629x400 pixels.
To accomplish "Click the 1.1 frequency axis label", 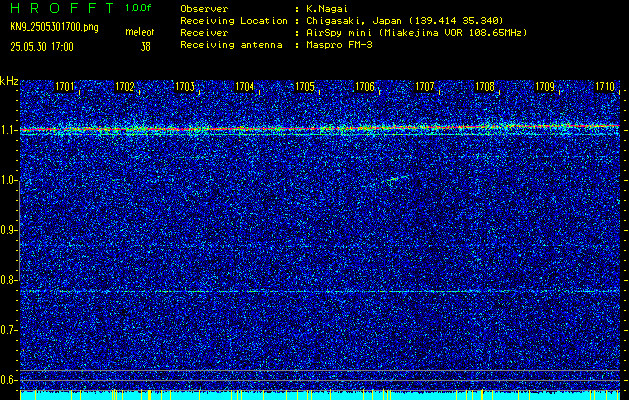I will pyautogui.click(x=8, y=130).
